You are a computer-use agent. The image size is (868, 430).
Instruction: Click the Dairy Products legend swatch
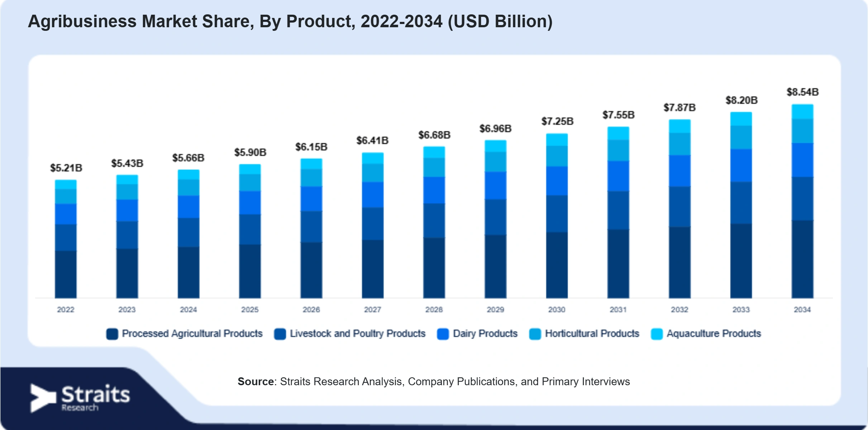(x=443, y=334)
